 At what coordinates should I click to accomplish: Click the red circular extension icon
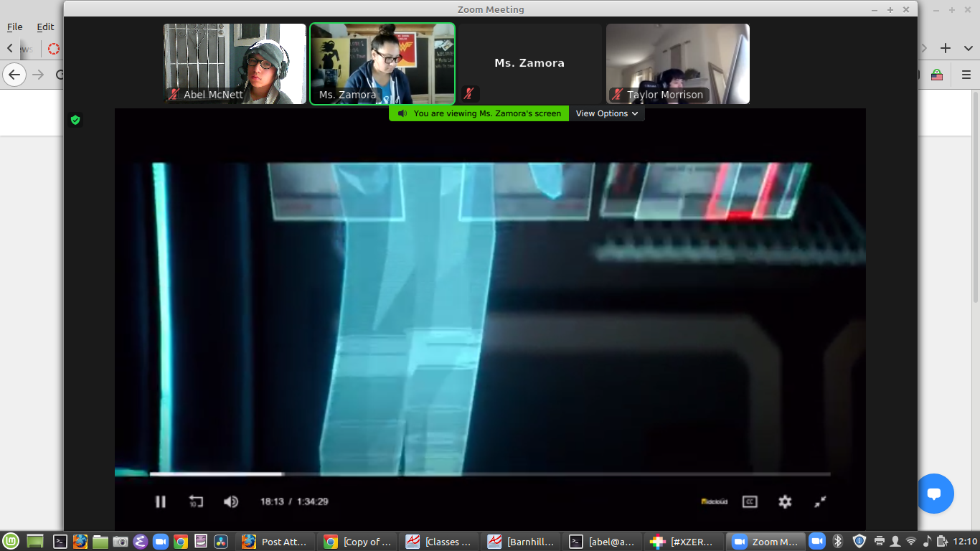coord(54,49)
